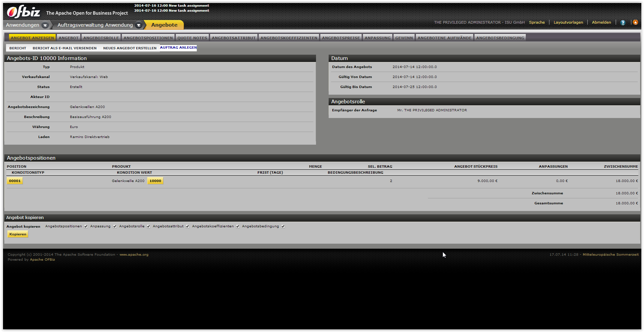Viewport: 644px width, 332px height.
Task: Switch to the Angebotspositionen tab
Action: point(148,38)
